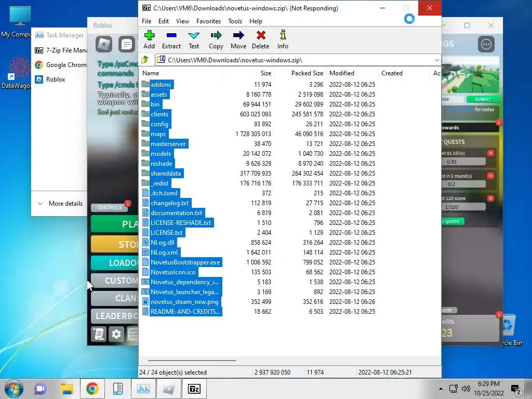This screenshot has height=399, width=532.
Task: Open Roblox chat icon
Action: pos(127,44)
